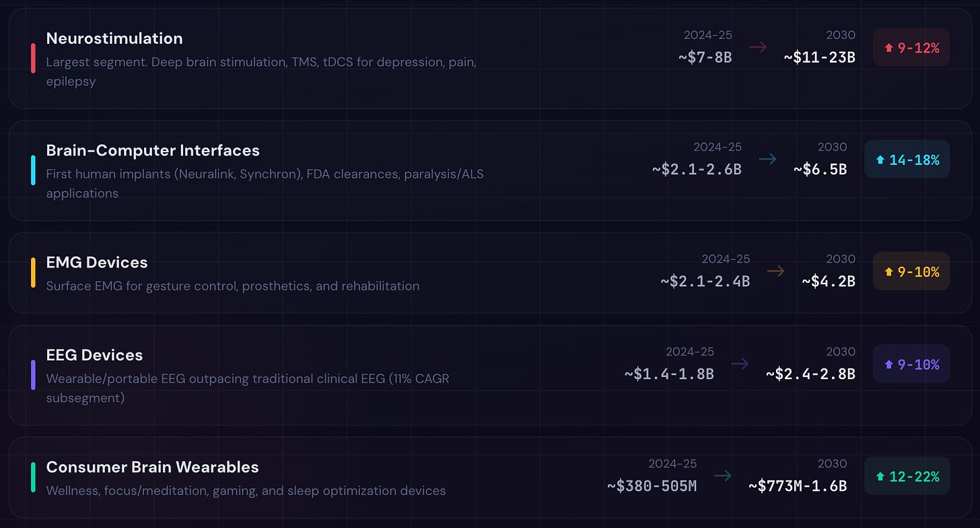Screen dimensions: 980x528
Task: Click the green up-arrow in the 12-22% badge
Action: click(x=880, y=477)
